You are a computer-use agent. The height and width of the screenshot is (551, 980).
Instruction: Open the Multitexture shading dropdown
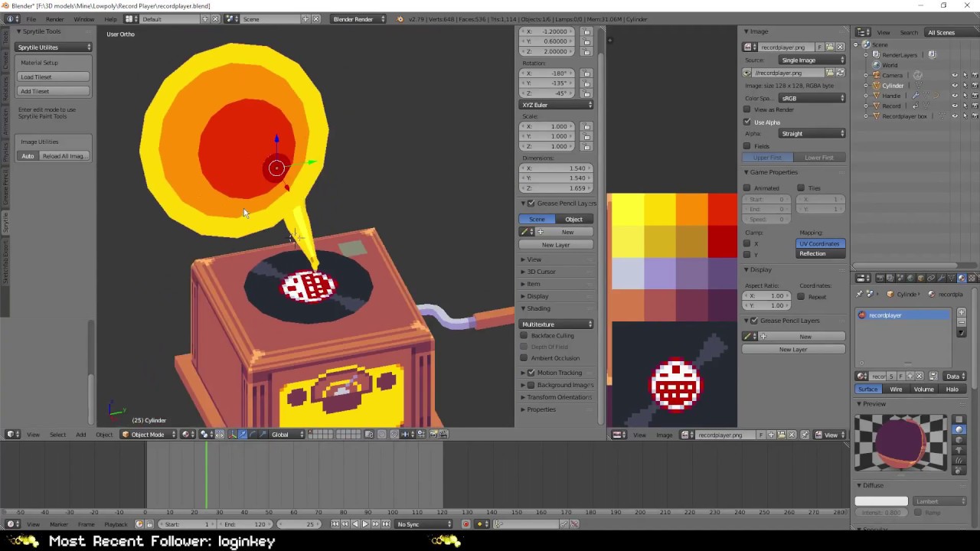tap(557, 324)
